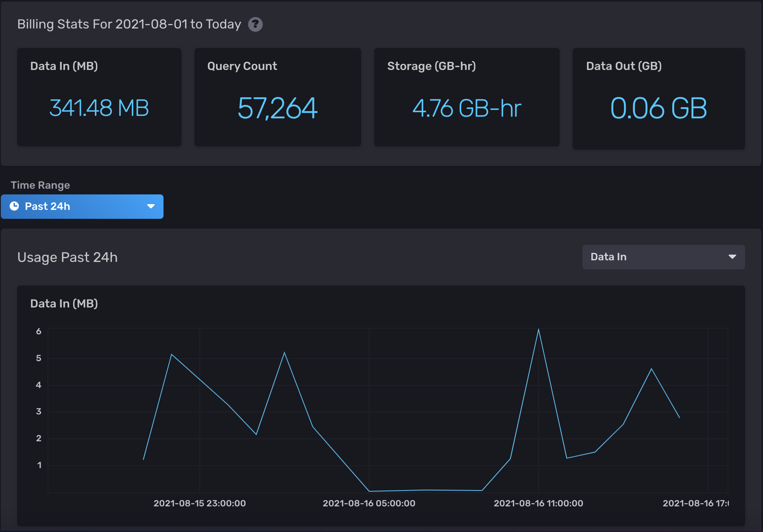The width and height of the screenshot is (763, 532).
Task: Click the 2021-08-16 05:00:00 axis label
Action: [x=369, y=503]
